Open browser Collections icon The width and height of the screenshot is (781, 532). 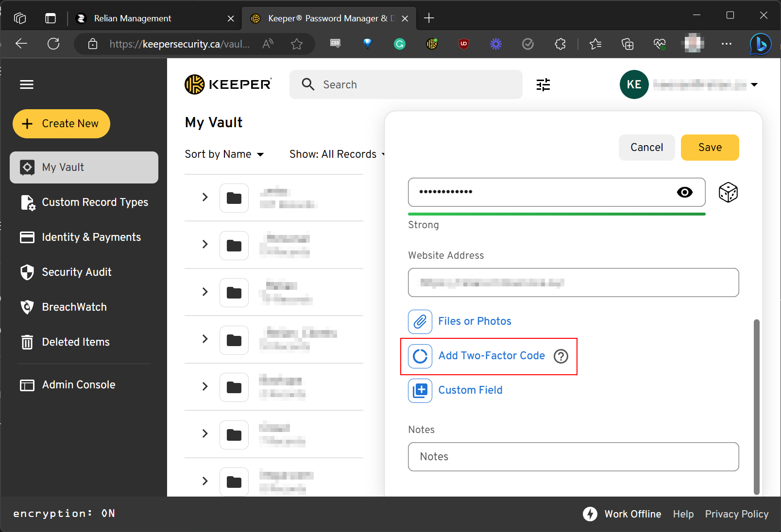(628, 44)
